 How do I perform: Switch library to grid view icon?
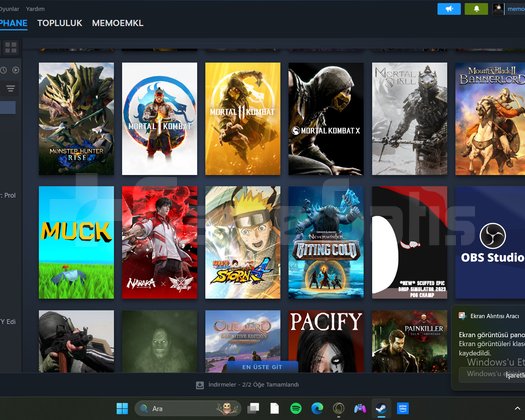pyautogui.click(x=11, y=48)
